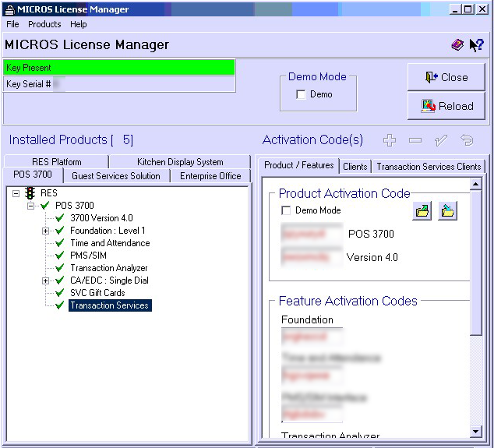Click green checkmark beside Transaction Analyzer
The width and height of the screenshot is (494, 448).
coord(59,268)
